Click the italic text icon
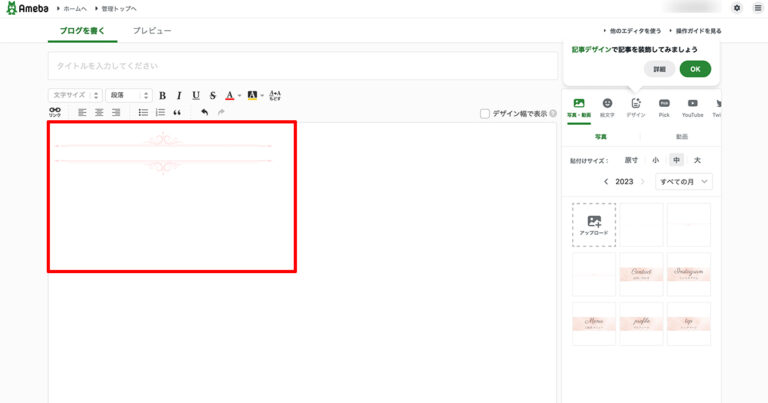Image resolution: width=768 pixels, height=403 pixels. [x=179, y=96]
